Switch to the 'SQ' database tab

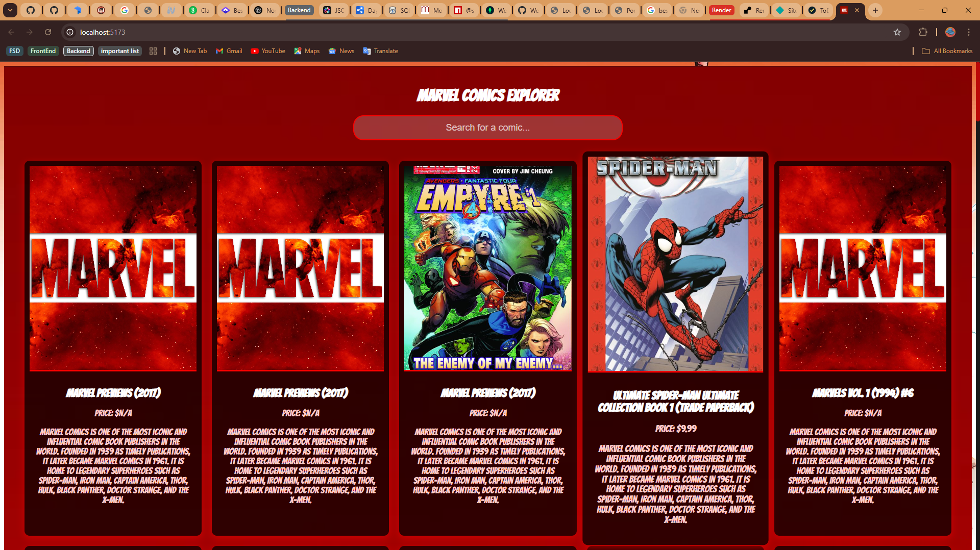[399, 10]
